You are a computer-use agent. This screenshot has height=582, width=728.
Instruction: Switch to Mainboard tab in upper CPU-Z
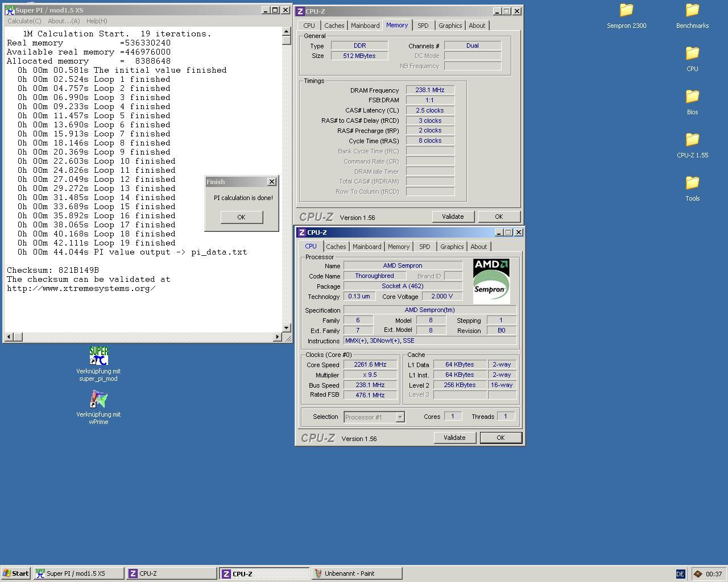point(365,26)
